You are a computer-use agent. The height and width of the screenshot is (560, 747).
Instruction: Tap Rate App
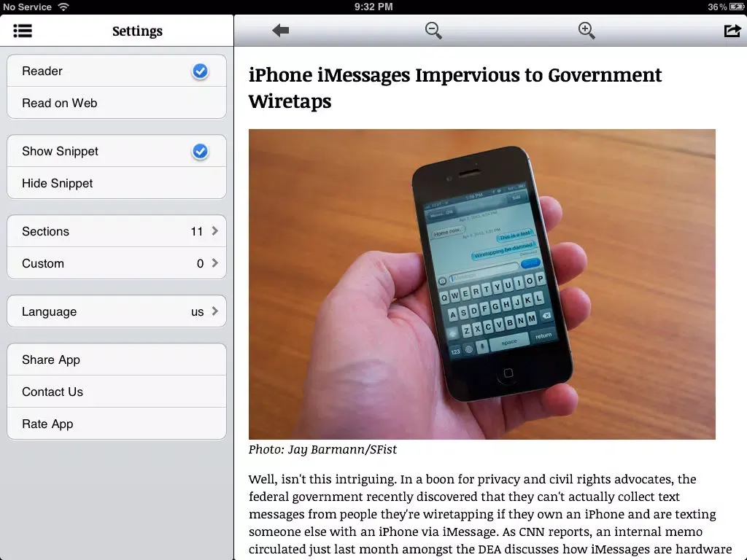click(x=117, y=424)
